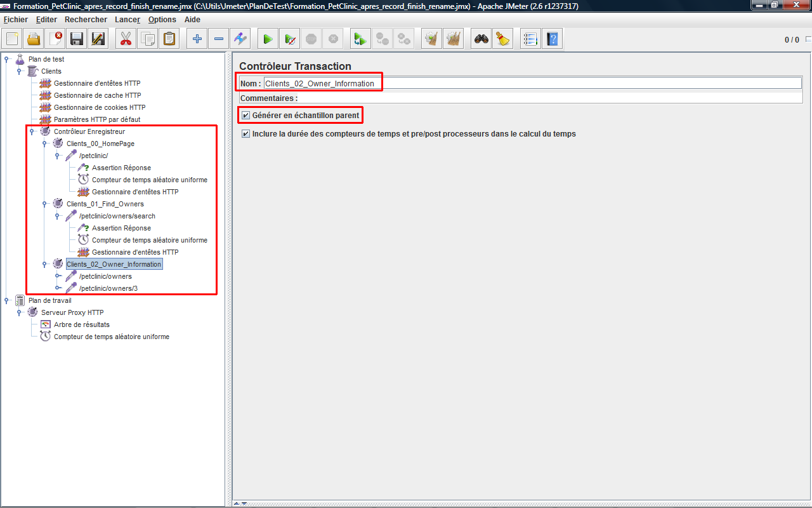Screen dimensions: 812x508
Task: Click the Commentaires field
Action: 549,98
